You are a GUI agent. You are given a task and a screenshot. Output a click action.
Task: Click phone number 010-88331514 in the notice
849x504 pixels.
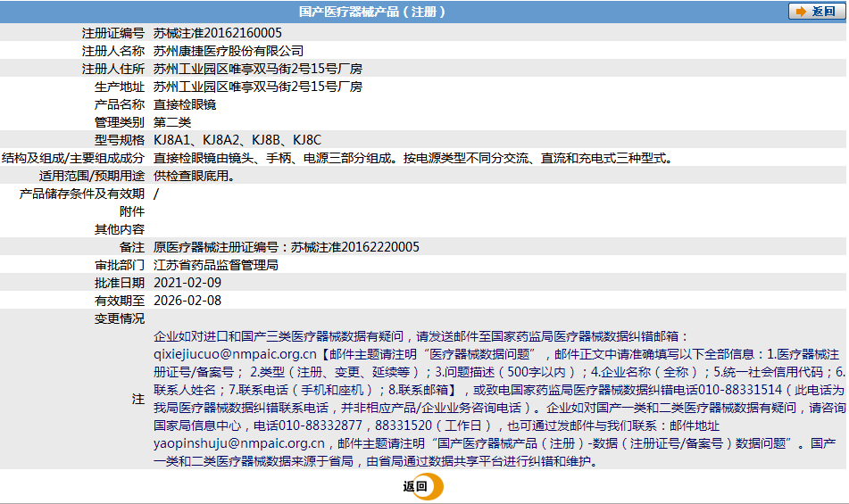(x=740, y=390)
